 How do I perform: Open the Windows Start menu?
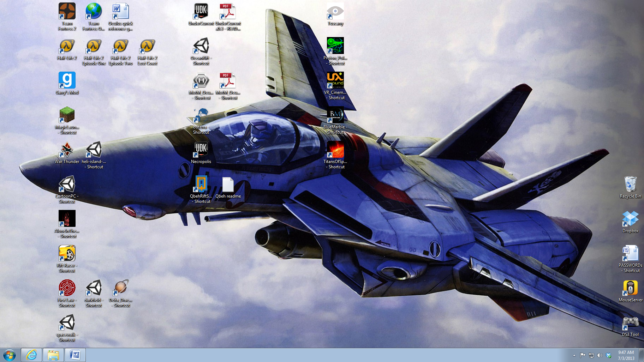[x=10, y=355]
